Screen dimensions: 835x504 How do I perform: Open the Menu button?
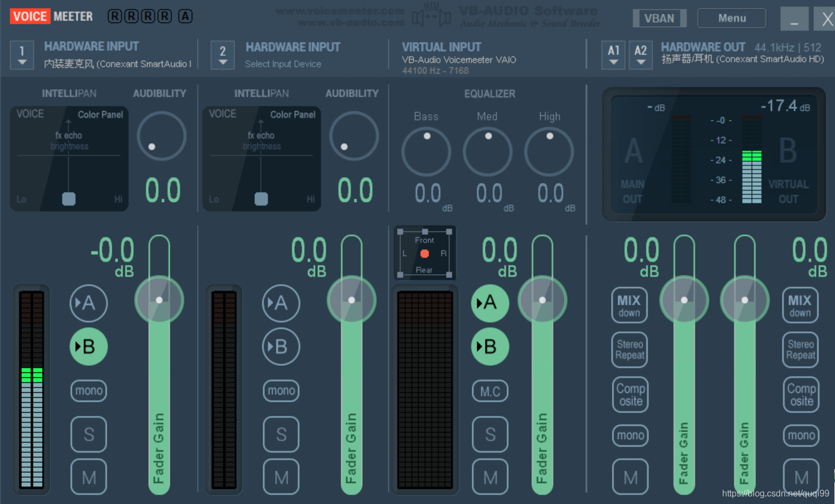pyautogui.click(x=732, y=18)
